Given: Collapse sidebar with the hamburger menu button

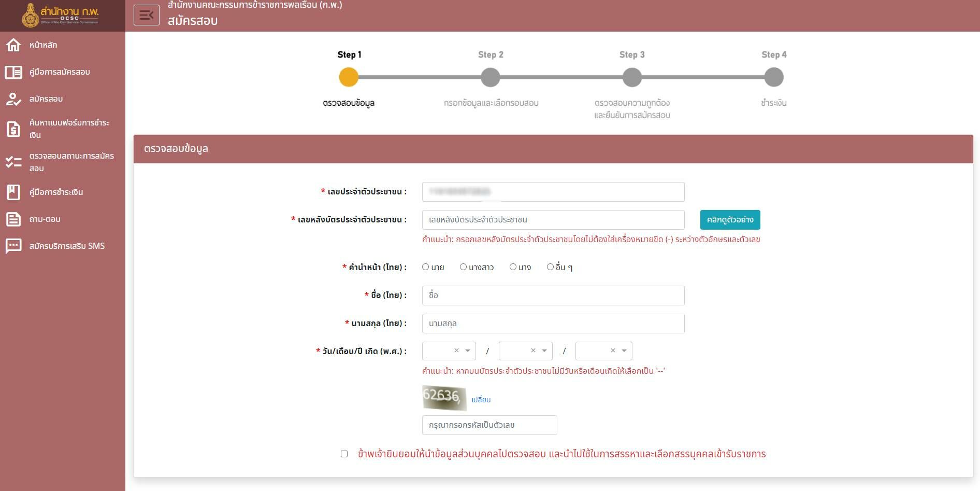Looking at the screenshot, I should 147,15.
